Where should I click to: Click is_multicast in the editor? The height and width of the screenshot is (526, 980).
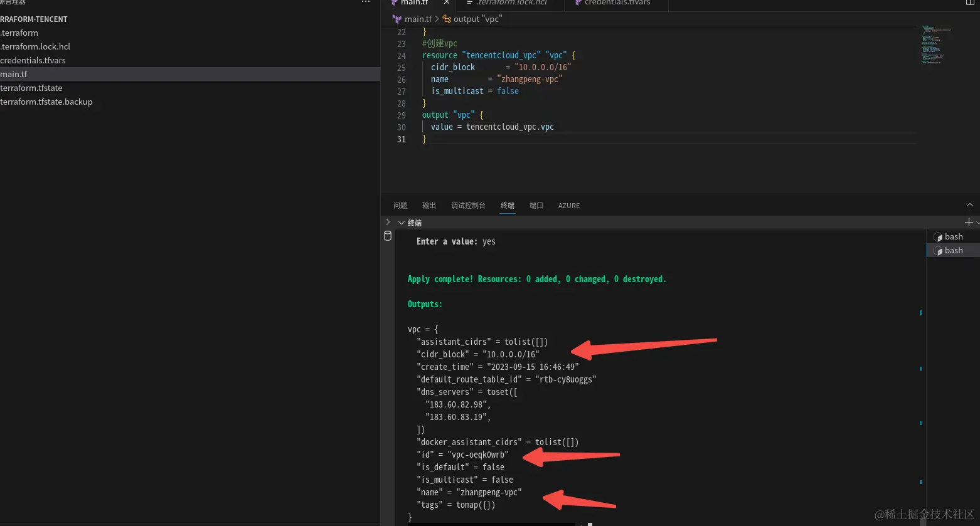point(457,91)
